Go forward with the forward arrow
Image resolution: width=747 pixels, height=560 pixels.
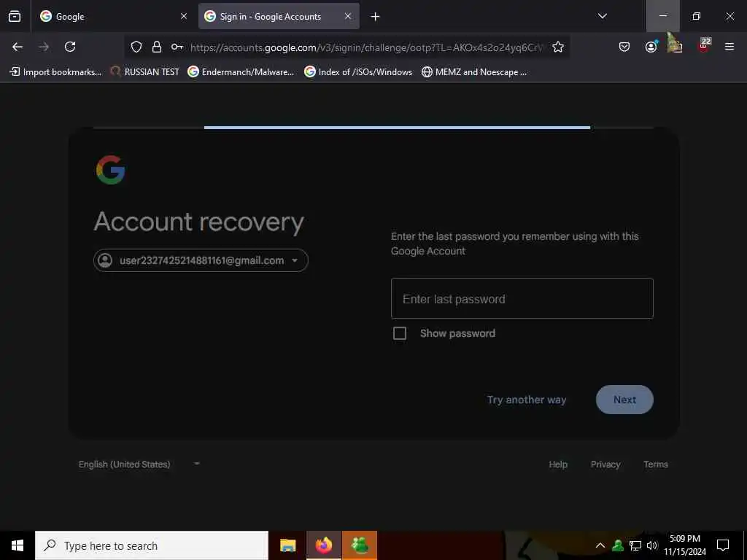(x=44, y=47)
